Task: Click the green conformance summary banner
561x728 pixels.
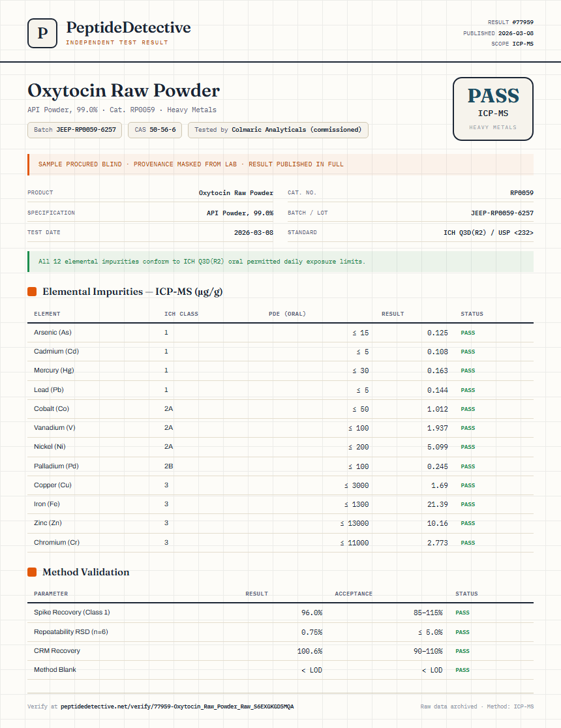Action: tap(280, 262)
